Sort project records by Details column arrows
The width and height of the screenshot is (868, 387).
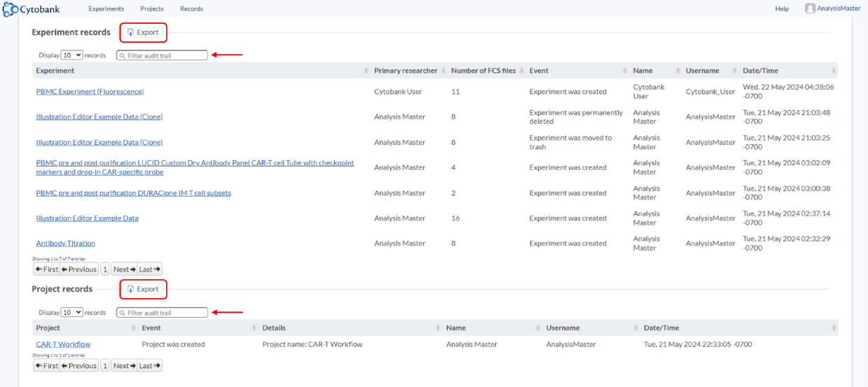point(439,328)
